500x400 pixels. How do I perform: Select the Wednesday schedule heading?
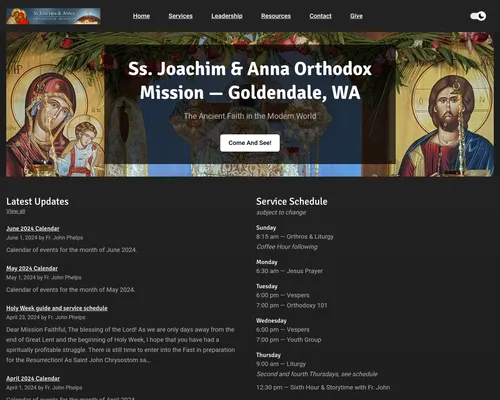pos(271,321)
